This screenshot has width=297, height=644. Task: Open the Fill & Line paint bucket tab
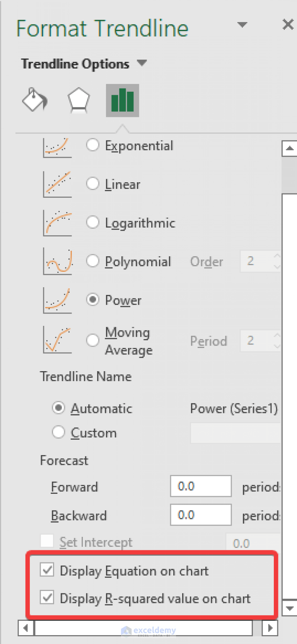(34, 100)
